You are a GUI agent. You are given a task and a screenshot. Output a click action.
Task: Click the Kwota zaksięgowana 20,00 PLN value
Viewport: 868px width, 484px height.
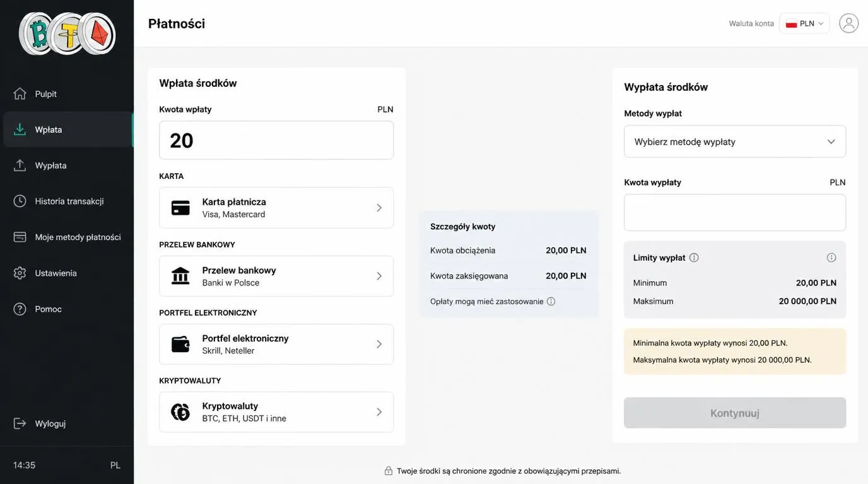566,276
